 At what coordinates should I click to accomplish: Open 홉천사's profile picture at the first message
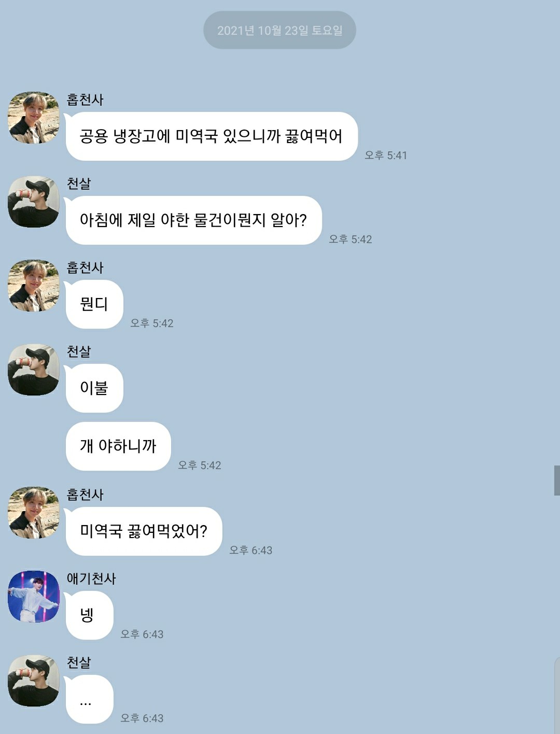[34, 118]
